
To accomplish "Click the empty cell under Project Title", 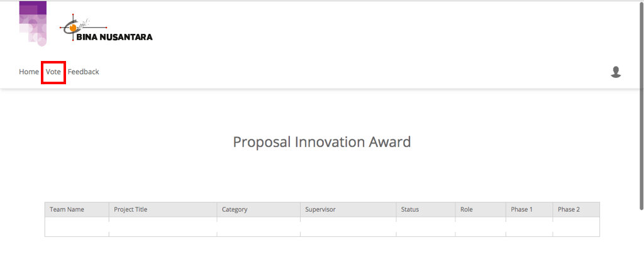I will 163,227.
